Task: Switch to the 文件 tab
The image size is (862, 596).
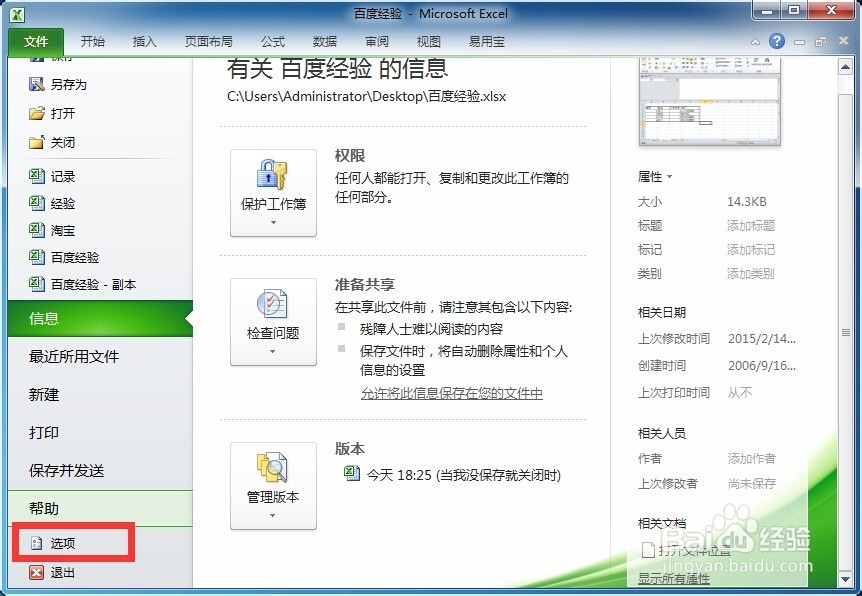Action: [36, 42]
